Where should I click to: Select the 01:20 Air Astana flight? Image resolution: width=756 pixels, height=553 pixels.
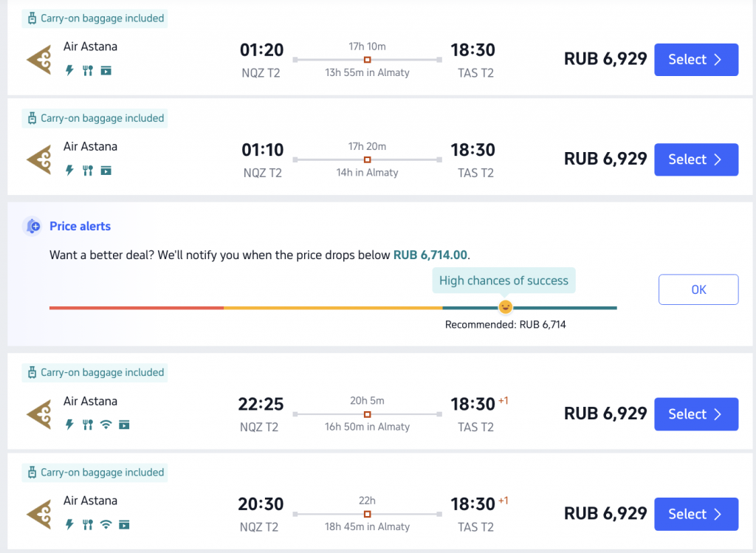point(695,59)
